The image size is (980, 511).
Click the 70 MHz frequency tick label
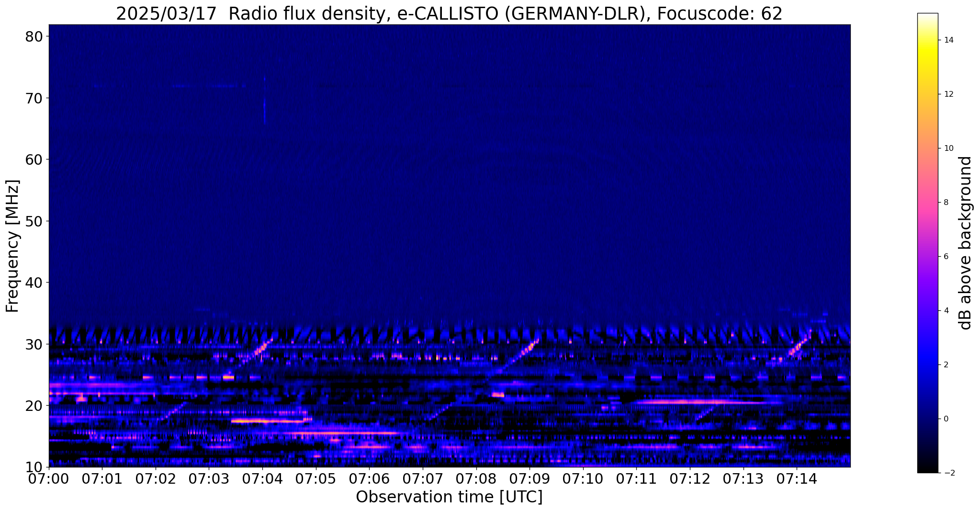(x=34, y=98)
